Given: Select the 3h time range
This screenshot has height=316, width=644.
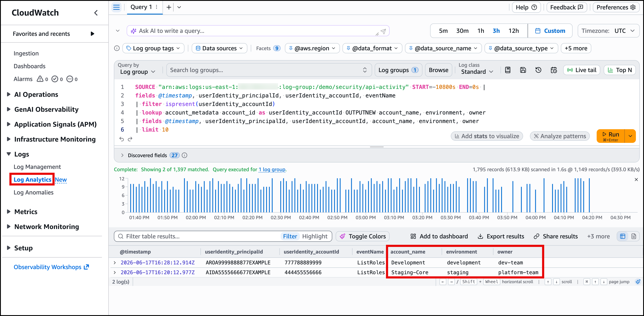Looking at the screenshot, I should click(496, 31).
